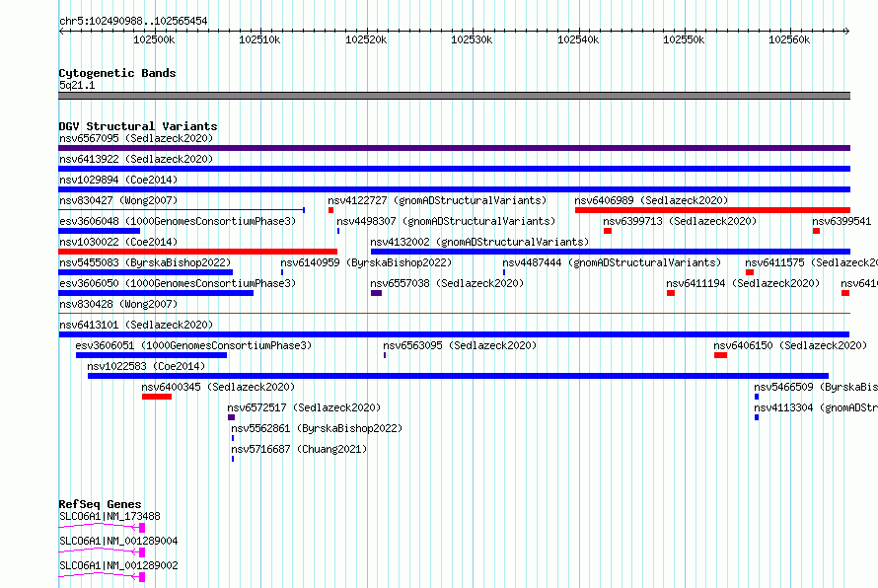This screenshot has height=588, width=878.
Task: Click the nsv6406150 red variant block
Action: (721, 355)
